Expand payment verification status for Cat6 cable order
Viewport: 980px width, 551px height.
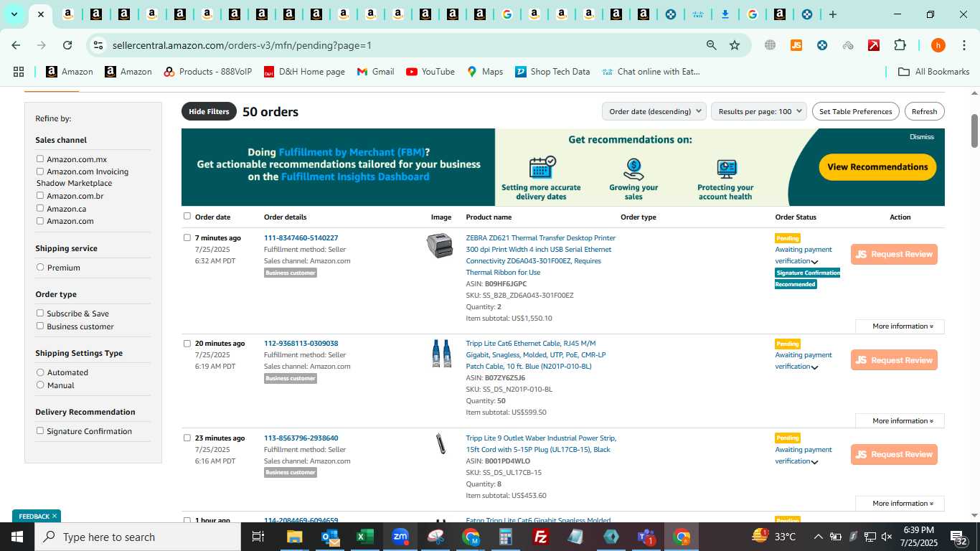tap(814, 367)
